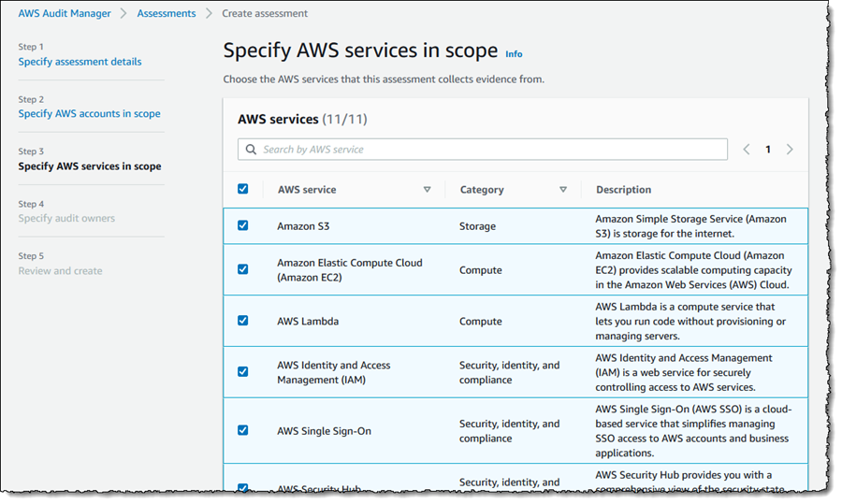Click the Compute category for Amazon EC2
The image size is (842, 504).
481,270
